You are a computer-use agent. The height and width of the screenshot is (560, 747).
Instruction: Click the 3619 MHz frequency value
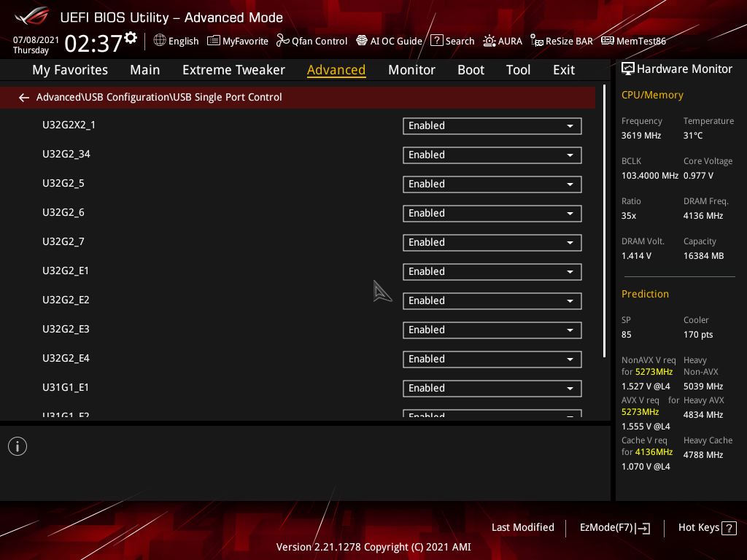tap(640, 136)
